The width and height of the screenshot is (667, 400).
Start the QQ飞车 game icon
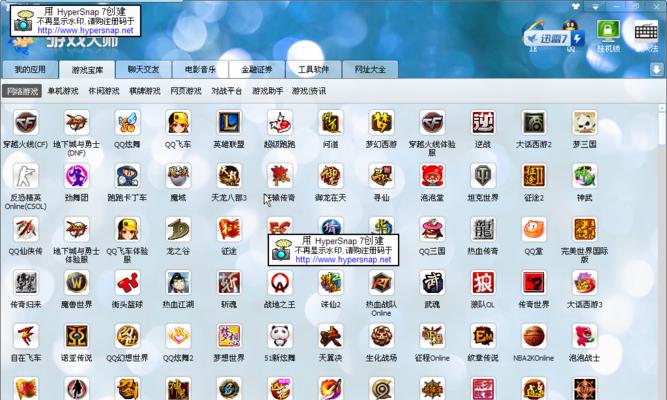point(178,123)
